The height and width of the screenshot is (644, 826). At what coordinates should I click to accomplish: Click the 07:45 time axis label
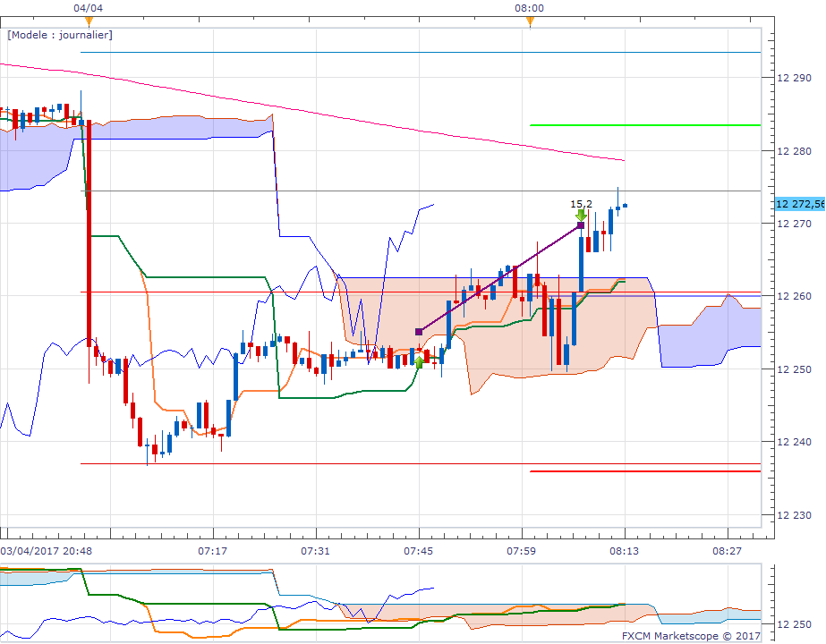(418, 551)
